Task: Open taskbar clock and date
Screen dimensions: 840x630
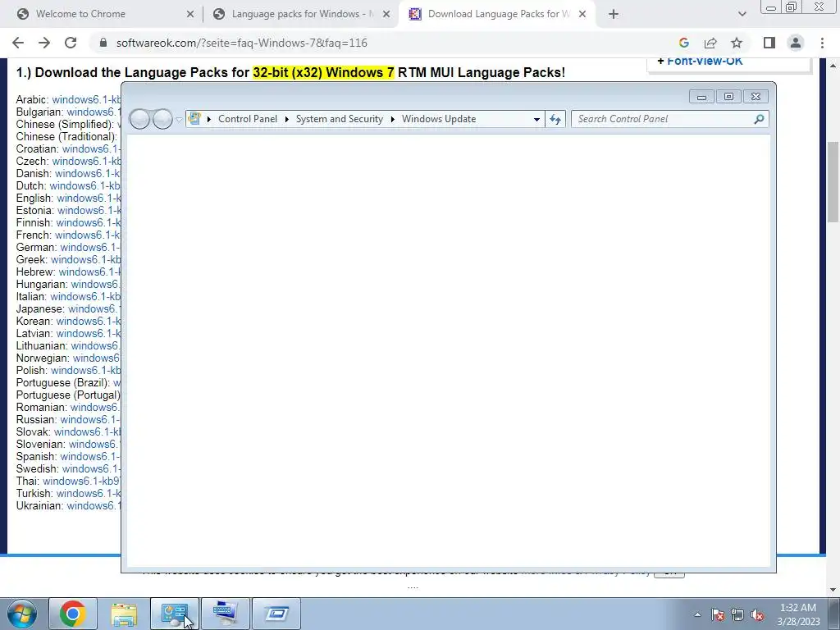Action: pyautogui.click(x=798, y=614)
